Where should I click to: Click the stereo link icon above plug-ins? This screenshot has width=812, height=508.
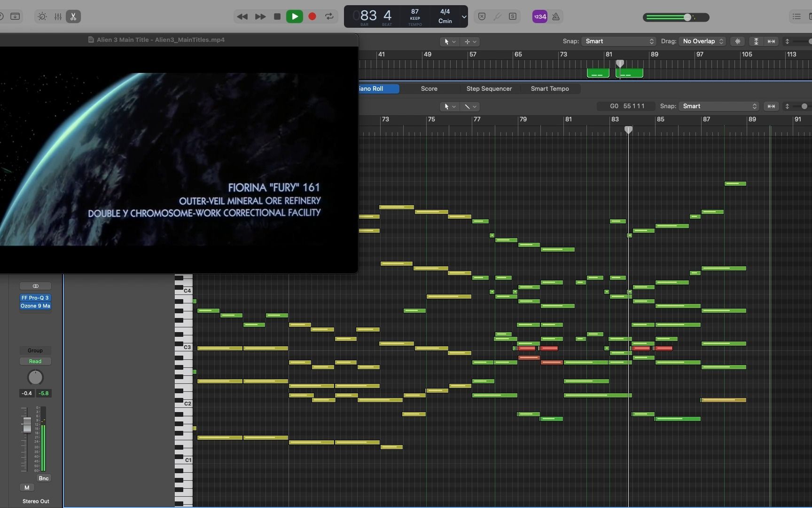click(35, 286)
